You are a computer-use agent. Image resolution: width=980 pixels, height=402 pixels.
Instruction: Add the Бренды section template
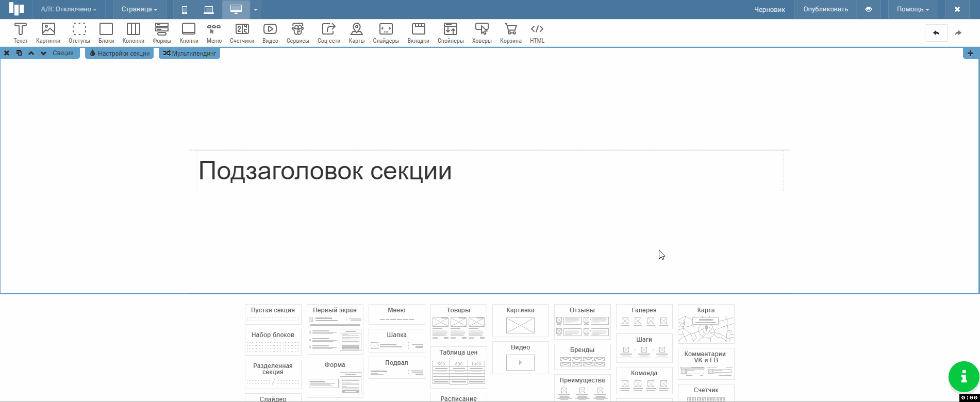pyautogui.click(x=582, y=357)
